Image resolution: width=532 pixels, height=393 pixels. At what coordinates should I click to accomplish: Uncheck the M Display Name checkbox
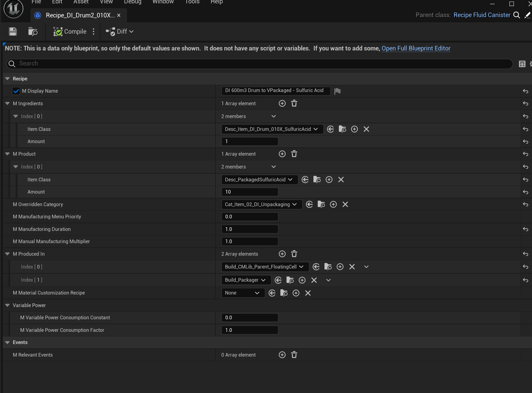(16, 91)
